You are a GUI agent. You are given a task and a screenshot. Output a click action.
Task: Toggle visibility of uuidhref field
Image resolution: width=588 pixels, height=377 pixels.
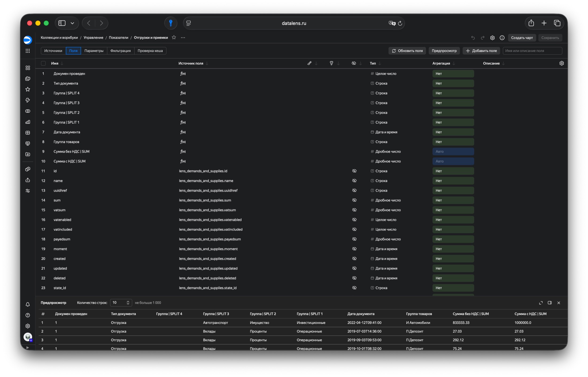[354, 190]
